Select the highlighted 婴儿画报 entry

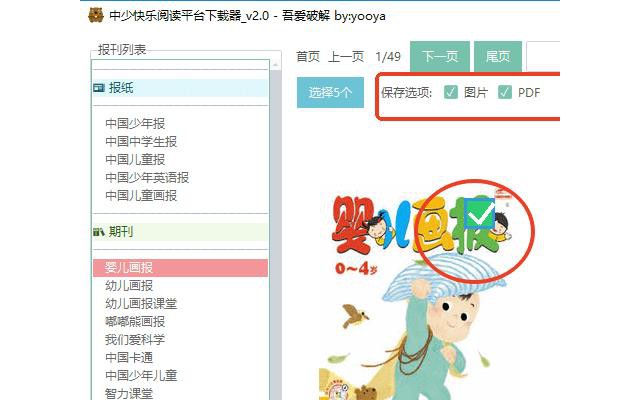coord(180,268)
